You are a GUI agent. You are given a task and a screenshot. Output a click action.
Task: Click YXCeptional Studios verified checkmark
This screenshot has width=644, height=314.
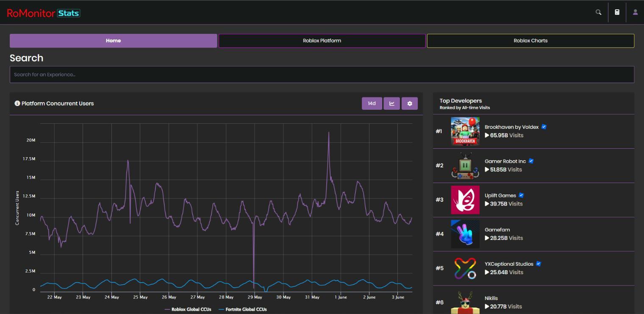click(x=539, y=264)
